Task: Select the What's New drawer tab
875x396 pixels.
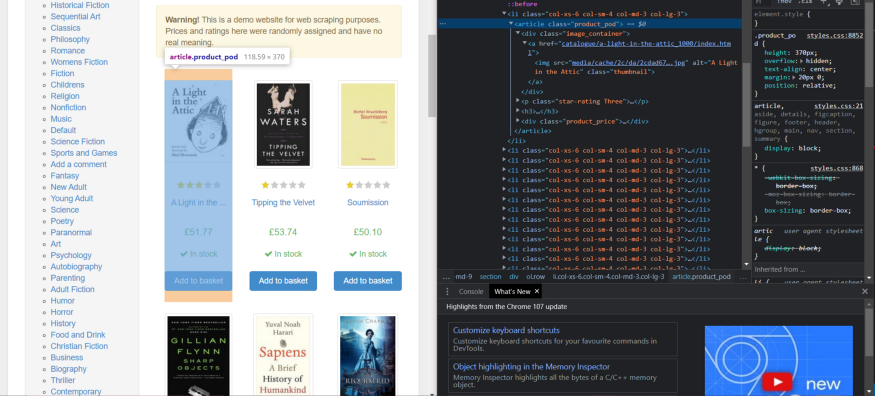Action: pyautogui.click(x=512, y=292)
